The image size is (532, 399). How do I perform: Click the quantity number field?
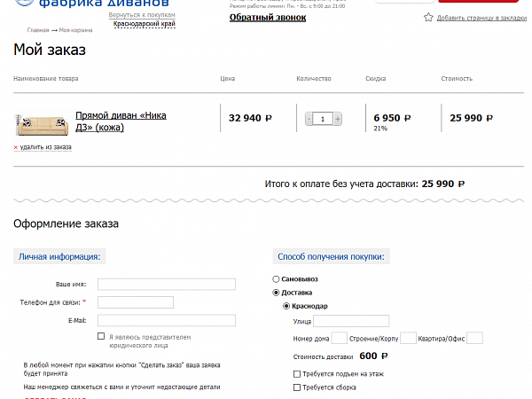click(x=324, y=118)
